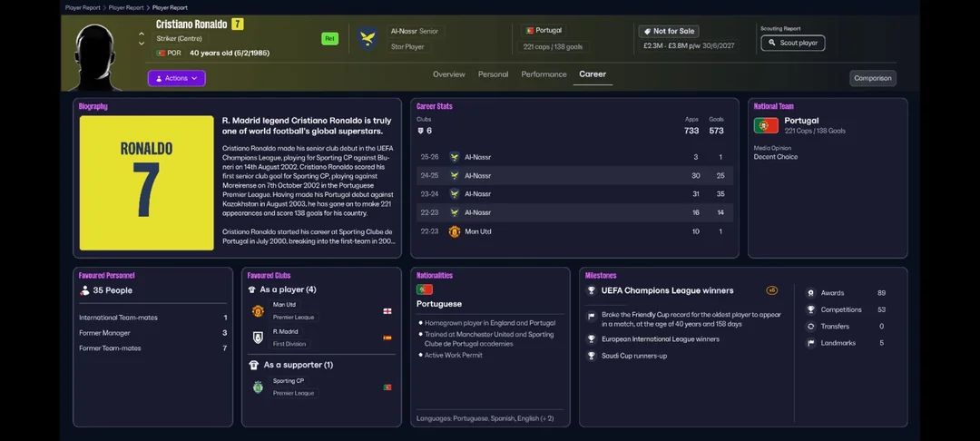
Task: Click the player silhouette portrait
Action: (x=95, y=57)
